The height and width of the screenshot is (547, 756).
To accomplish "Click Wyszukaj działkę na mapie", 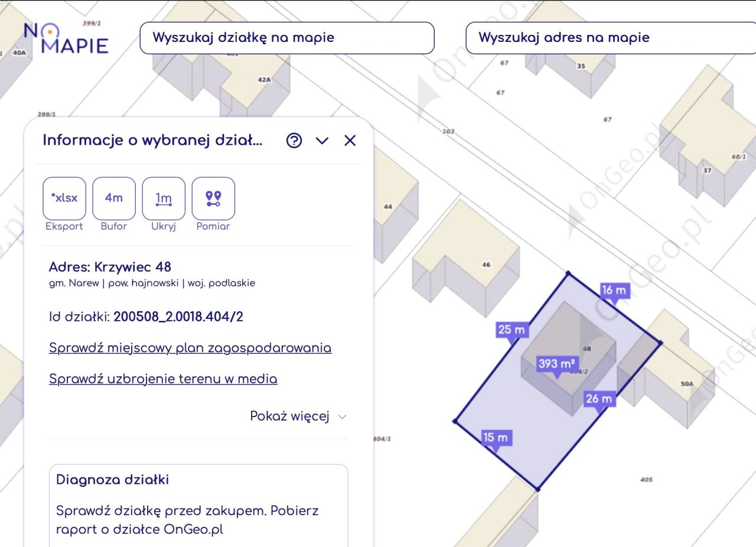I will tap(286, 37).
